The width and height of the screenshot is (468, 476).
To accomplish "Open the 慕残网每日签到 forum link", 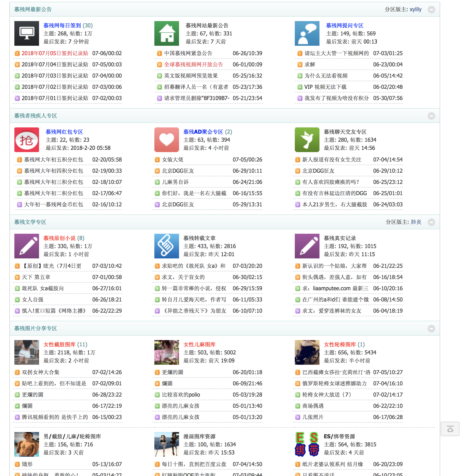I will point(62,26).
